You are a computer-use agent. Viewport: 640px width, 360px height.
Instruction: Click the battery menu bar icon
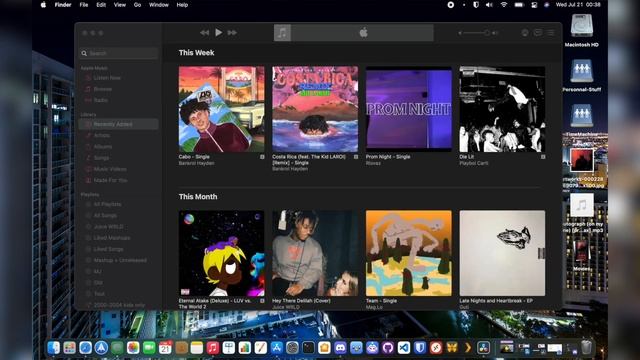point(519,5)
